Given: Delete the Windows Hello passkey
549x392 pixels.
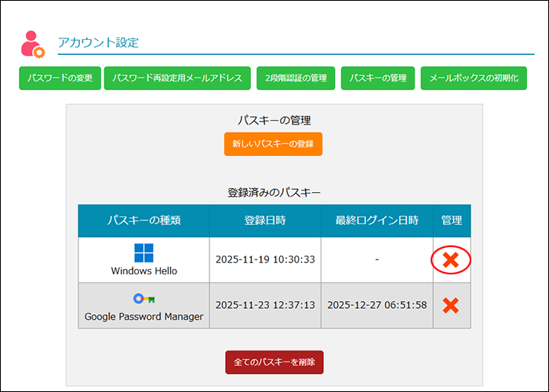Looking at the screenshot, I should [451, 260].
